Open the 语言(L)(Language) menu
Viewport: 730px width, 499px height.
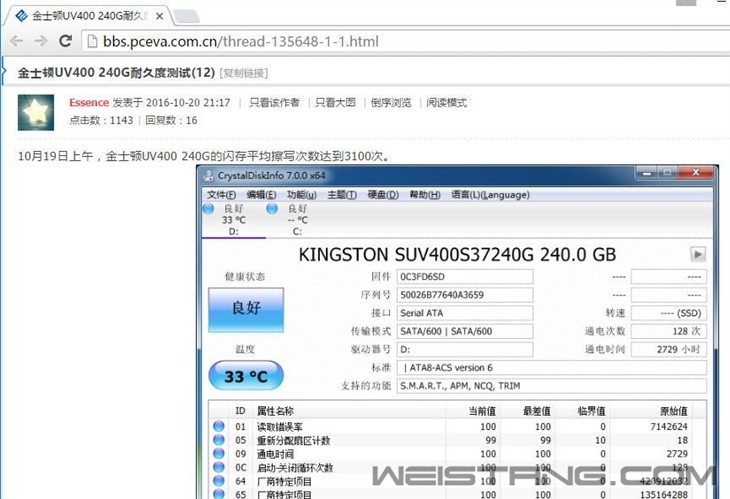[490, 195]
